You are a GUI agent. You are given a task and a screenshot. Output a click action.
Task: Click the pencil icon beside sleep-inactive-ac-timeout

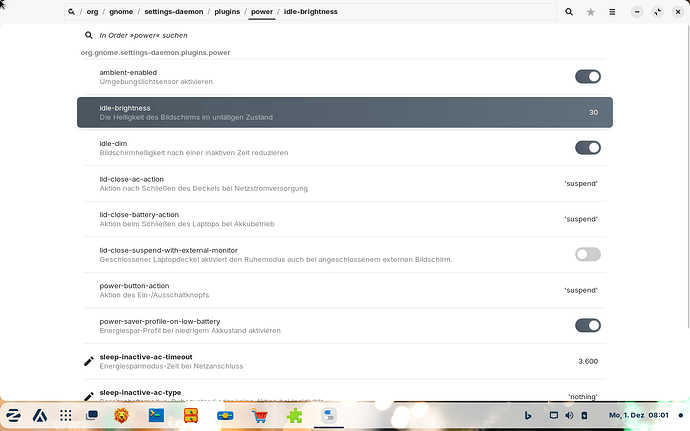click(x=89, y=361)
